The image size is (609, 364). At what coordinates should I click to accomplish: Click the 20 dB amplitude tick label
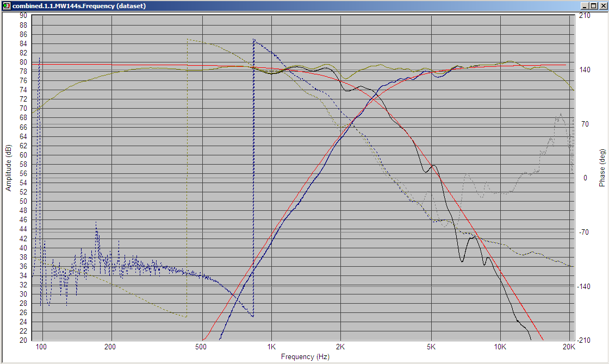[x=23, y=340]
